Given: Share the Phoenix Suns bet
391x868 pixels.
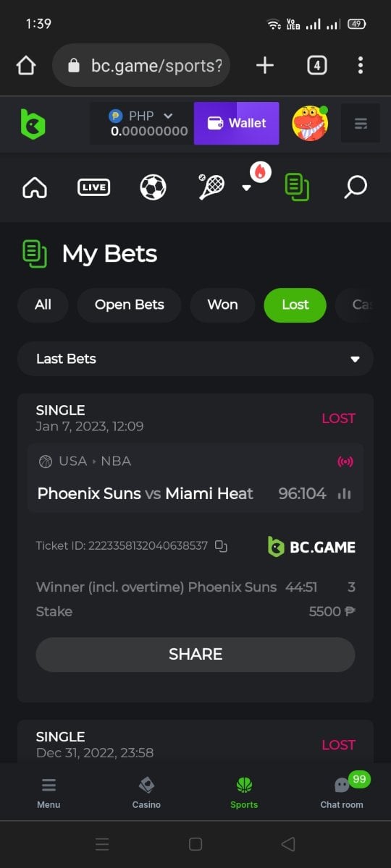Looking at the screenshot, I should 195,655.
